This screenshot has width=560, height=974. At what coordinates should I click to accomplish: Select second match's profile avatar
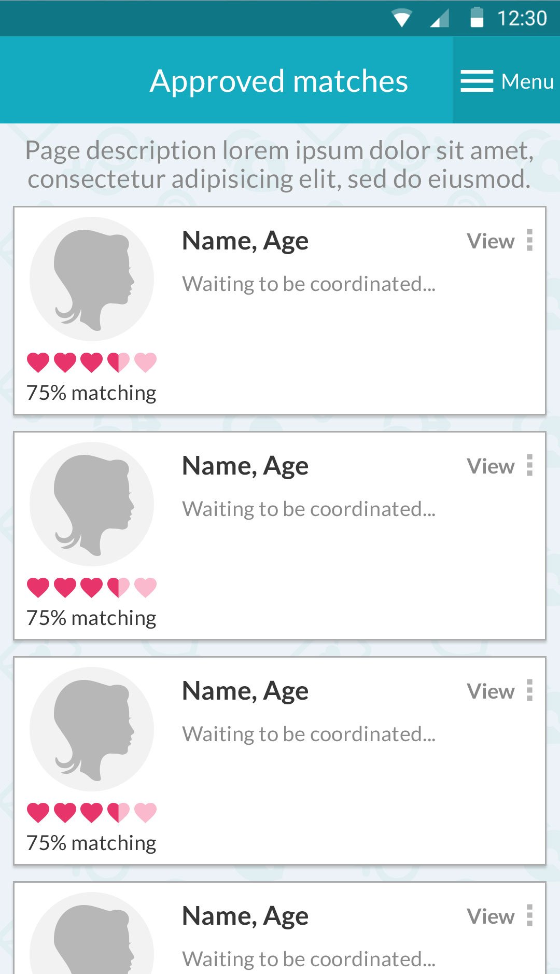click(x=92, y=504)
